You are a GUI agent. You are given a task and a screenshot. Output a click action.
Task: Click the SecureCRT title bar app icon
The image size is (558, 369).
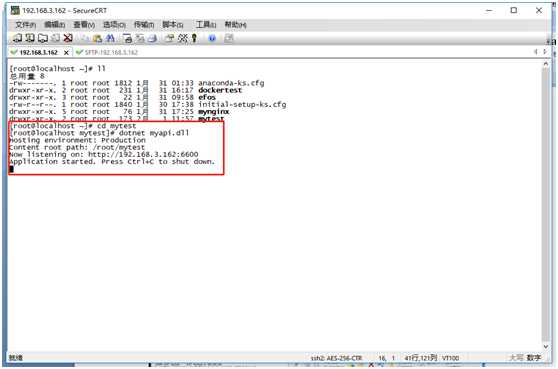tap(15, 10)
